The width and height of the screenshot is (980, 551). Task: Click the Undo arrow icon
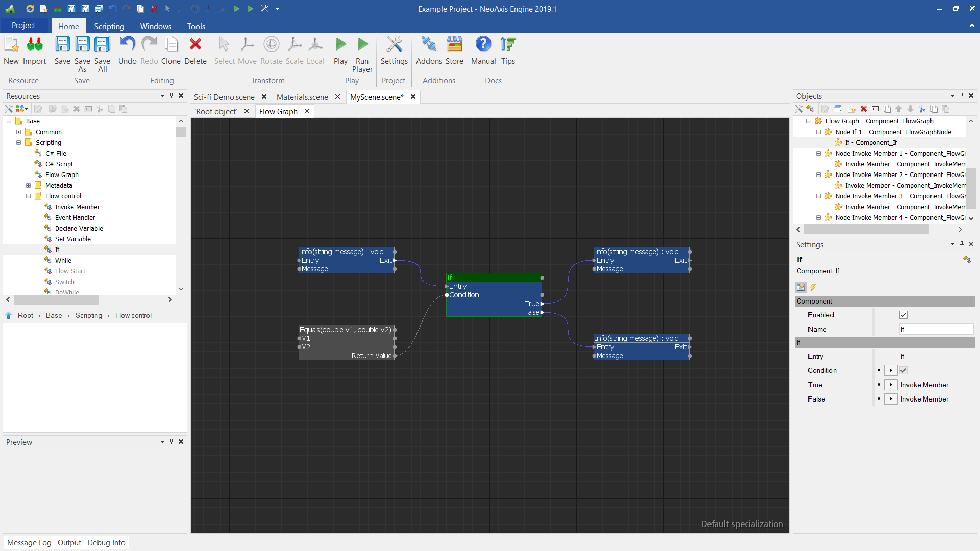click(127, 45)
